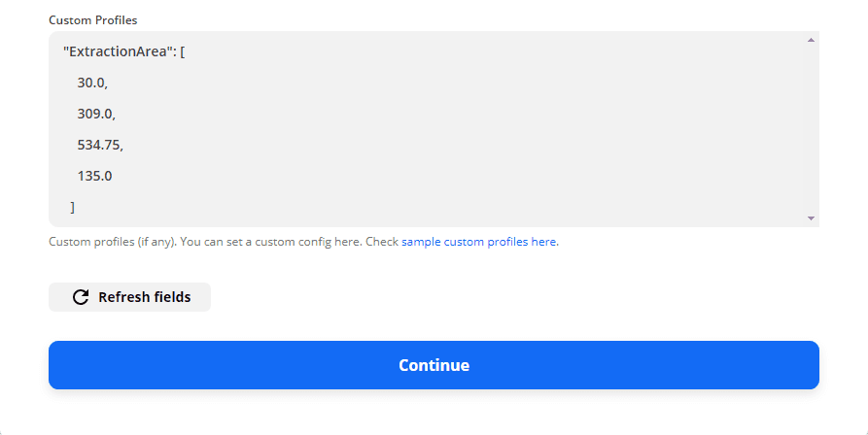Image resolution: width=868 pixels, height=435 pixels.
Task: Open the "sample custom profiles here" link
Action: [x=479, y=242]
